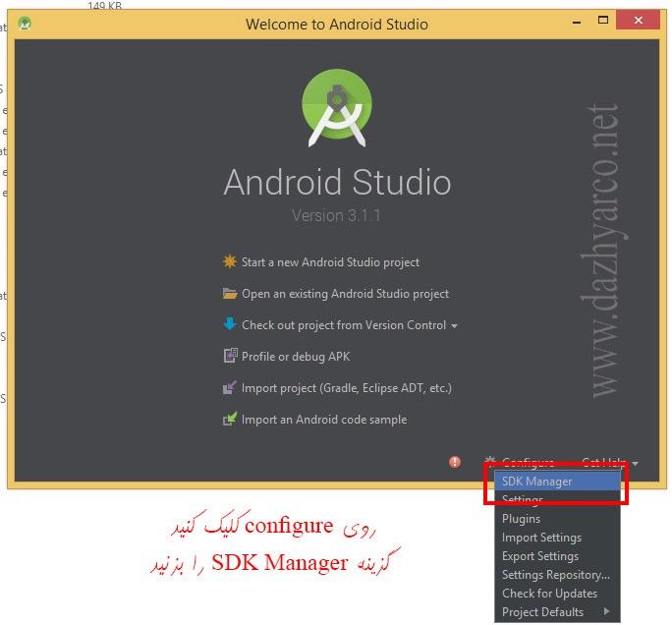Click the blue download arrow Version Control icon
The height and width of the screenshot is (625, 672).
click(x=230, y=325)
